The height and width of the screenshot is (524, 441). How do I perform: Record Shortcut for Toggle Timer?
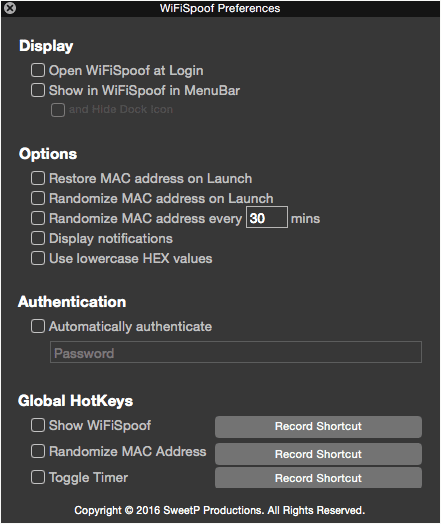tap(318, 478)
